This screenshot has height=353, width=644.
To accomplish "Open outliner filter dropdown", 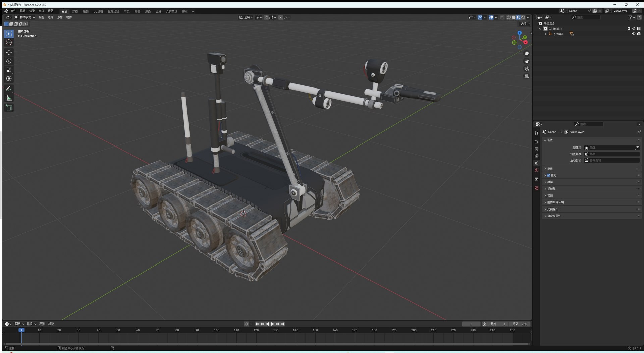I will pyautogui.click(x=632, y=17).
